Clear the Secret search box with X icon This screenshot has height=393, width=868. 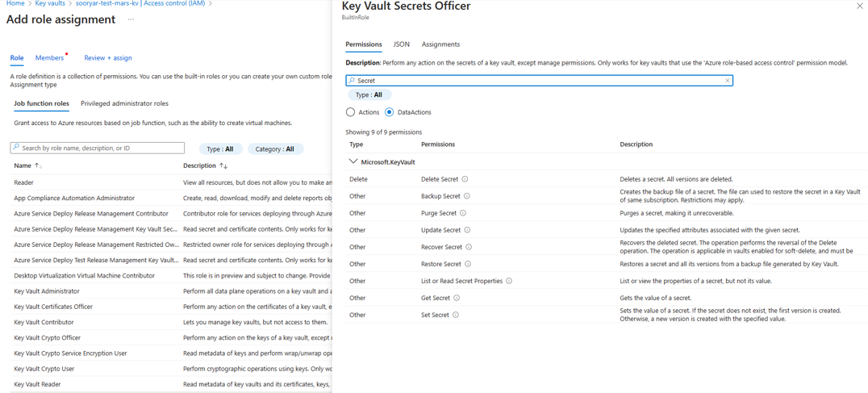coord(728,81)
